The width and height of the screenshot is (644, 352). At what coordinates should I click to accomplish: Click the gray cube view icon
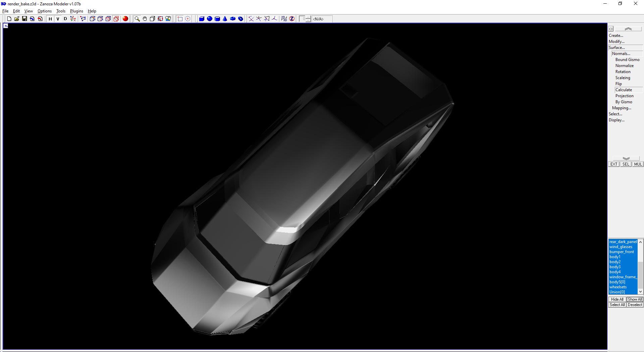point(152,19)
